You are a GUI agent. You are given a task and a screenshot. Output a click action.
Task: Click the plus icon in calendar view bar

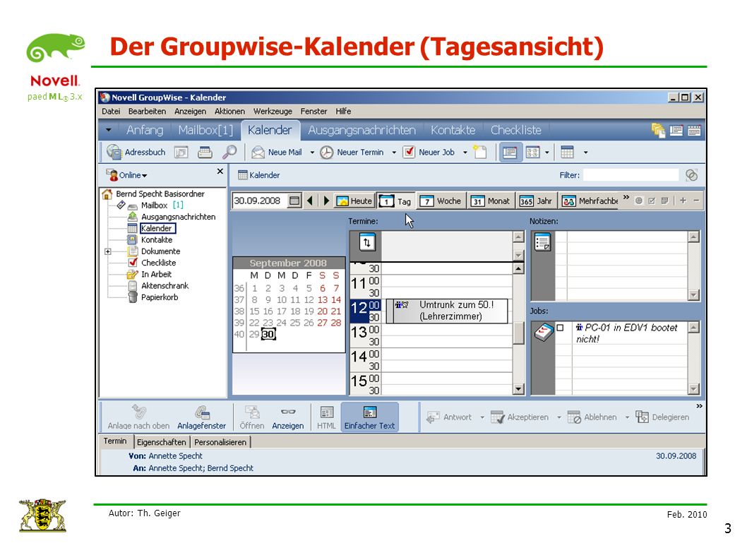coord(683,201)
